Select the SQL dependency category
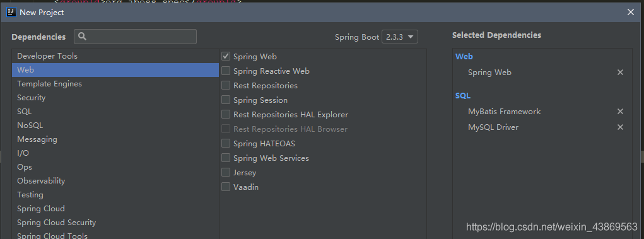The image size is (644, 239). point(115,111)
